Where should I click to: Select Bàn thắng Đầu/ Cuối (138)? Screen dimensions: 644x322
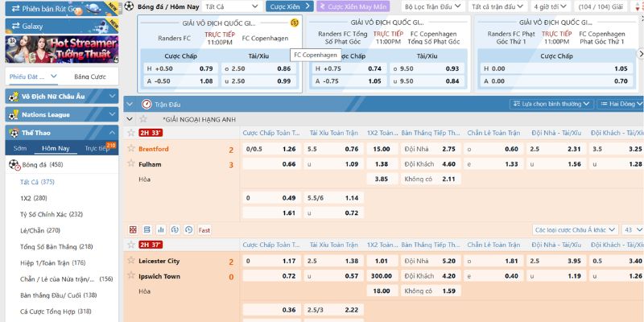pos(58,295)
